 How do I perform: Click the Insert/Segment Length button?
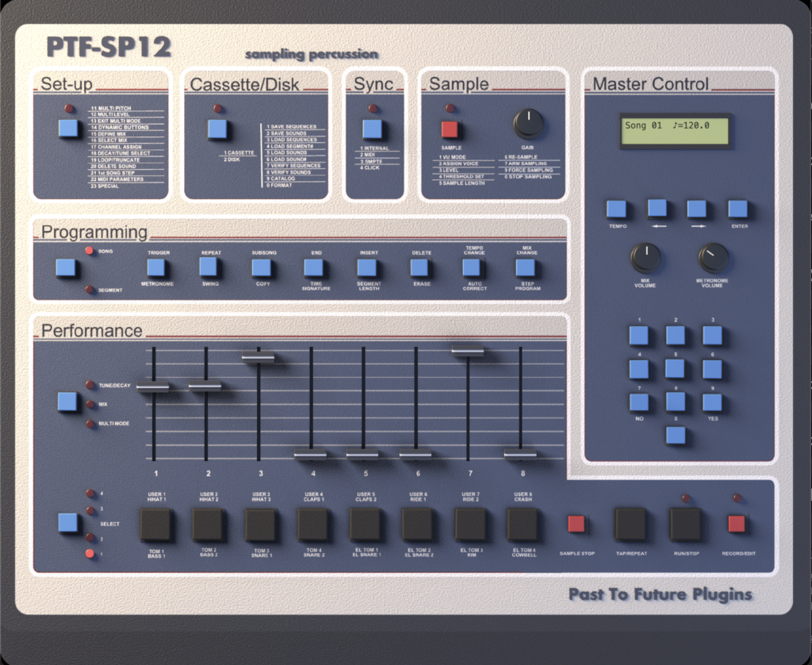point(366,268)
